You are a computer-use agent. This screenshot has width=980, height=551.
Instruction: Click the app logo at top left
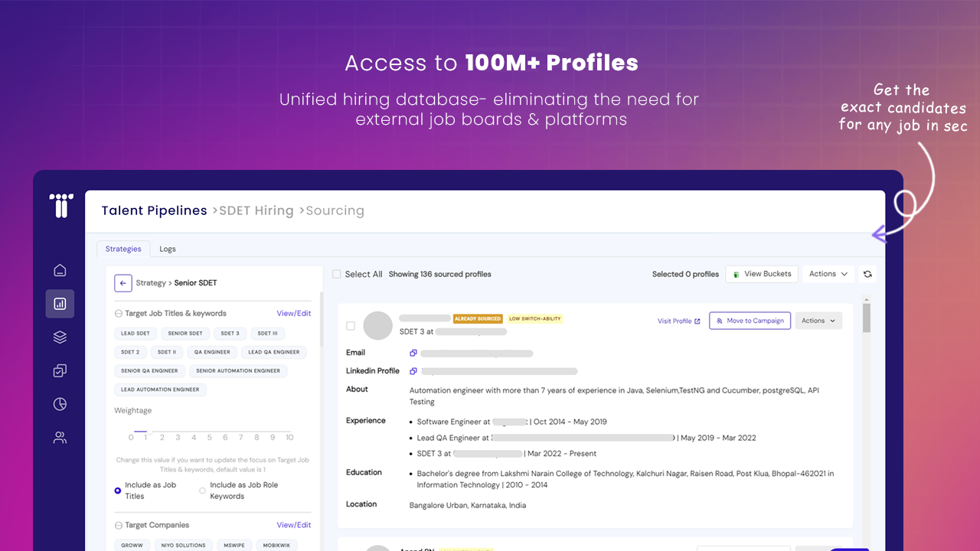(x=61, y=205)
